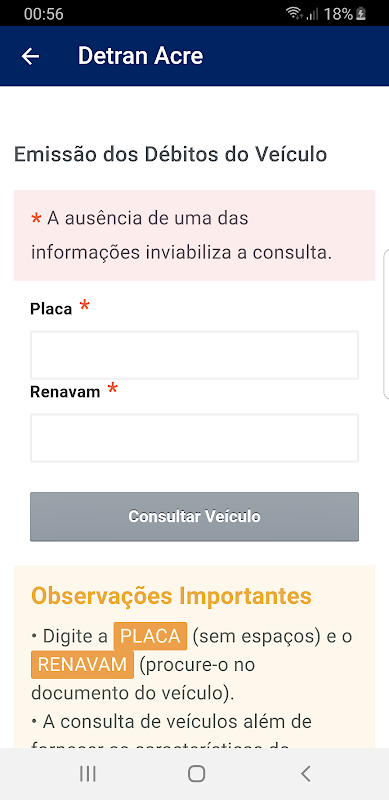Viewport: 389px width, 800px height.
Task: Tap the Observações Importantes heading
Action: point(172,596)
